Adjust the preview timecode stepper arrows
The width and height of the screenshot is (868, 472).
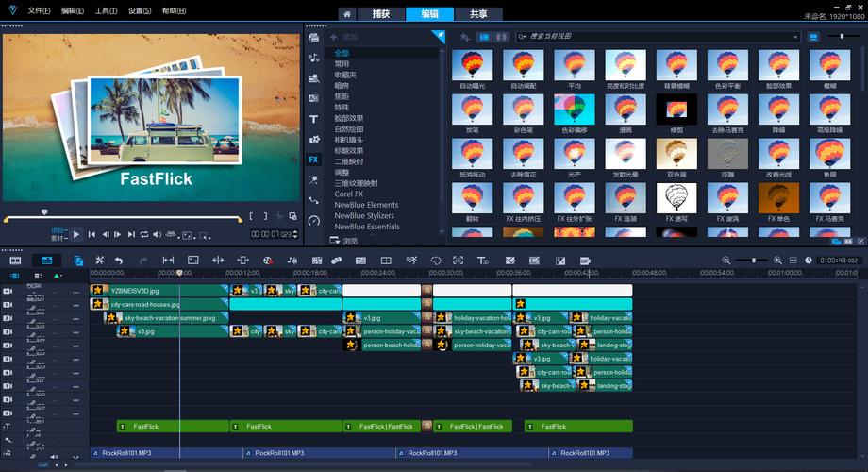[296, 234]
